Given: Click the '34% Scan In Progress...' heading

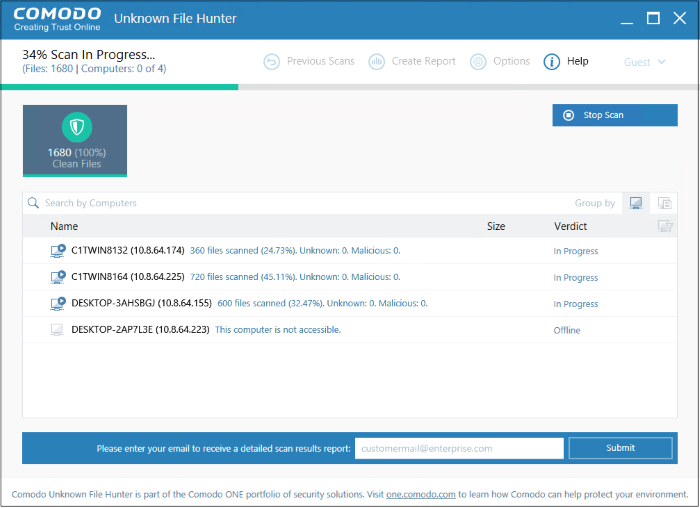Looking at the screenshot, I should click(x=88, y=54).
